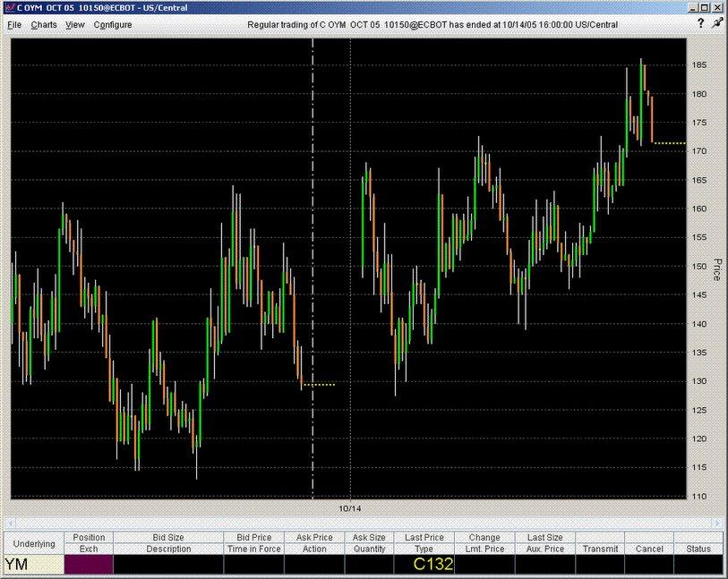
Task: Click the Time in Force header
Action: coord(254,549)
